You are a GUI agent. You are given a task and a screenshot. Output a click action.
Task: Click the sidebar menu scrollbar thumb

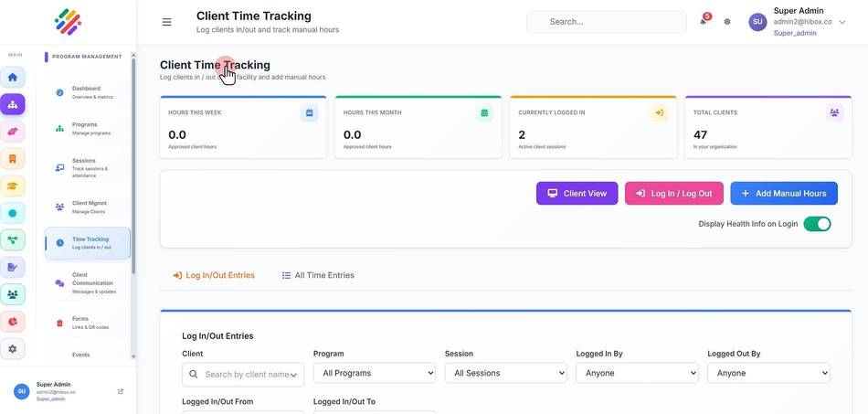click(132, 166)
